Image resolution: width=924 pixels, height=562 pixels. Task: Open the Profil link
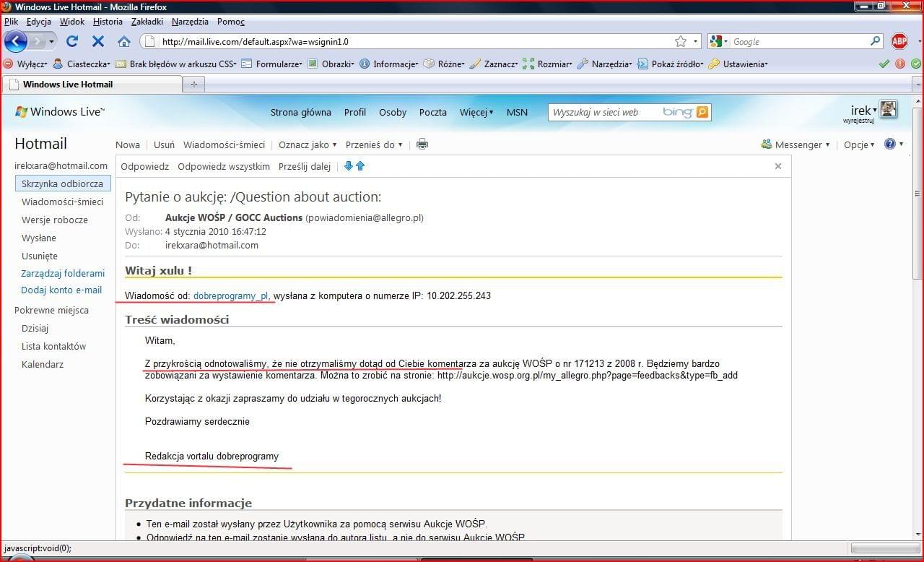355,112
